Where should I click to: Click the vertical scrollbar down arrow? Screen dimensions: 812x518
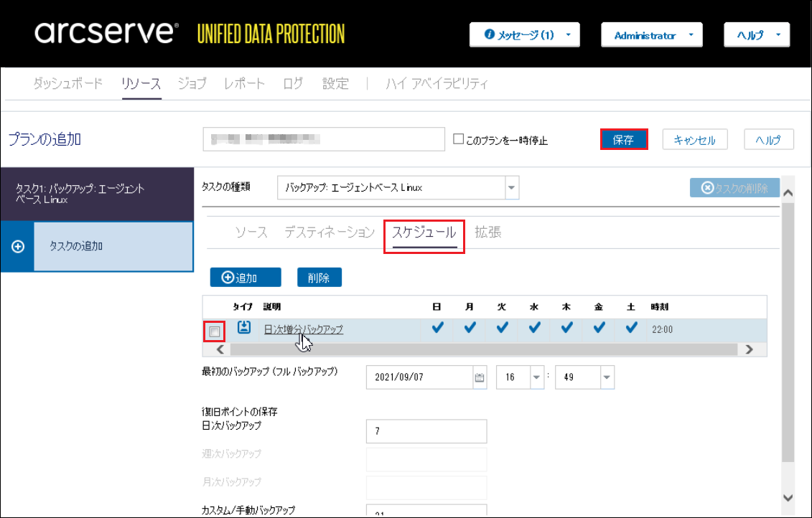click(788, 498)
